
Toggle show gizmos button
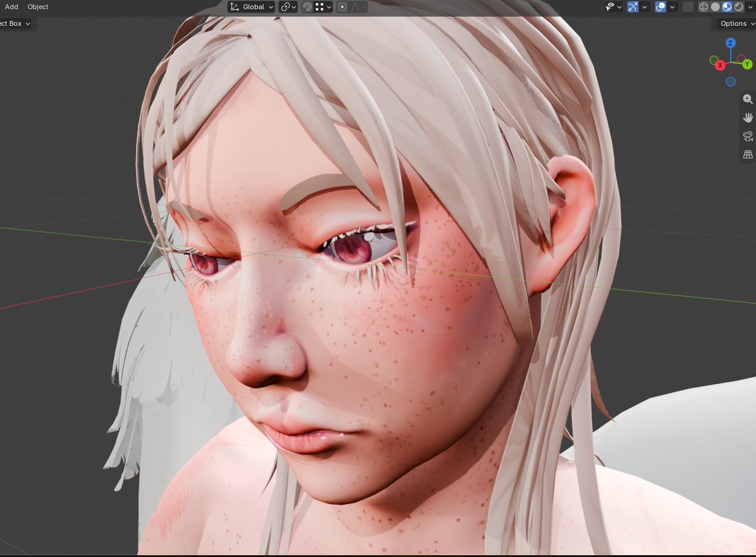click(632, 7)
